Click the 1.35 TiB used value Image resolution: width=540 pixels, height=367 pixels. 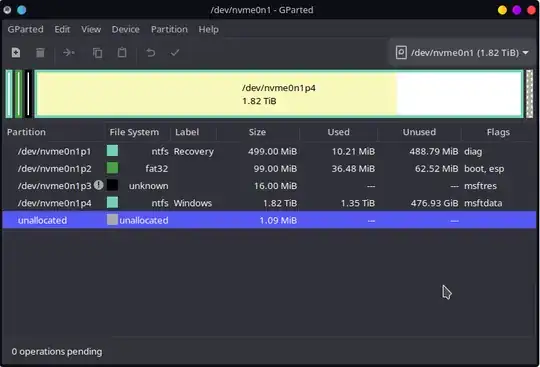pos(357,203)
